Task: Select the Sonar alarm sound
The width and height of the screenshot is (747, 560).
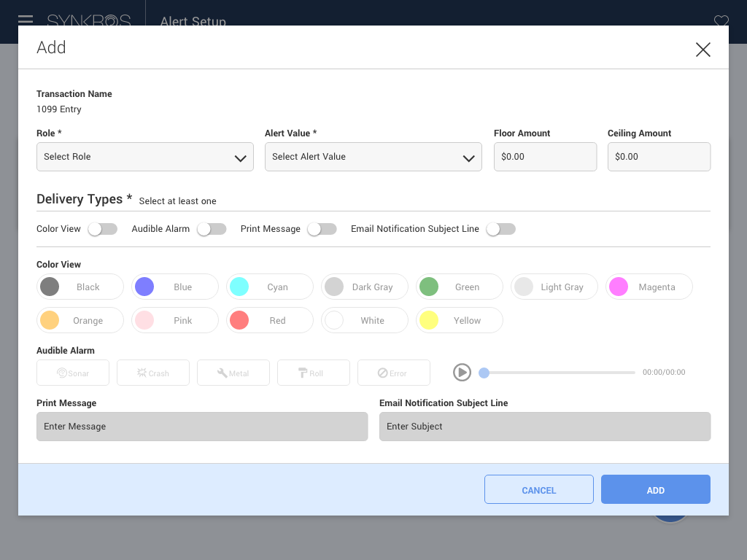Action: (73, 373)
